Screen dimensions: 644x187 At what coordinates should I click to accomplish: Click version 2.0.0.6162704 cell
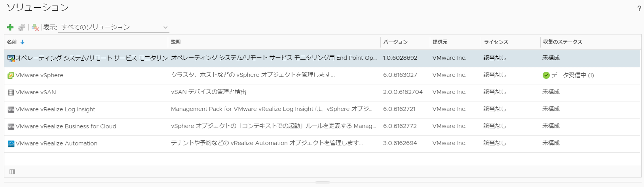click(x=403, y=92)
